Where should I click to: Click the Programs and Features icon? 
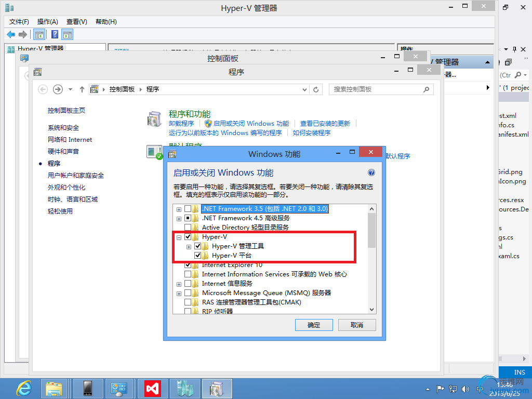coord(154,119)
